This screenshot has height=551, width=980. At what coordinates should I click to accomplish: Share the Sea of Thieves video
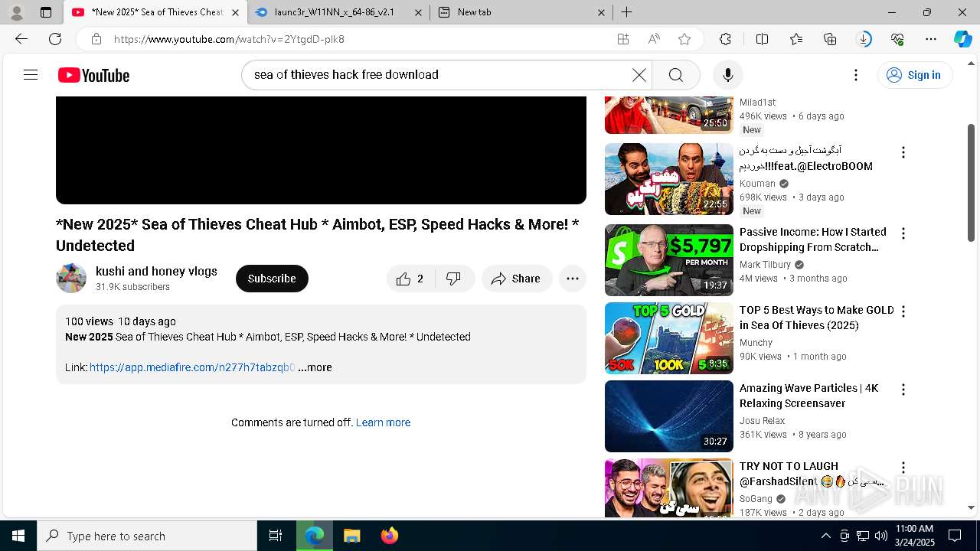tap(517, 279)
